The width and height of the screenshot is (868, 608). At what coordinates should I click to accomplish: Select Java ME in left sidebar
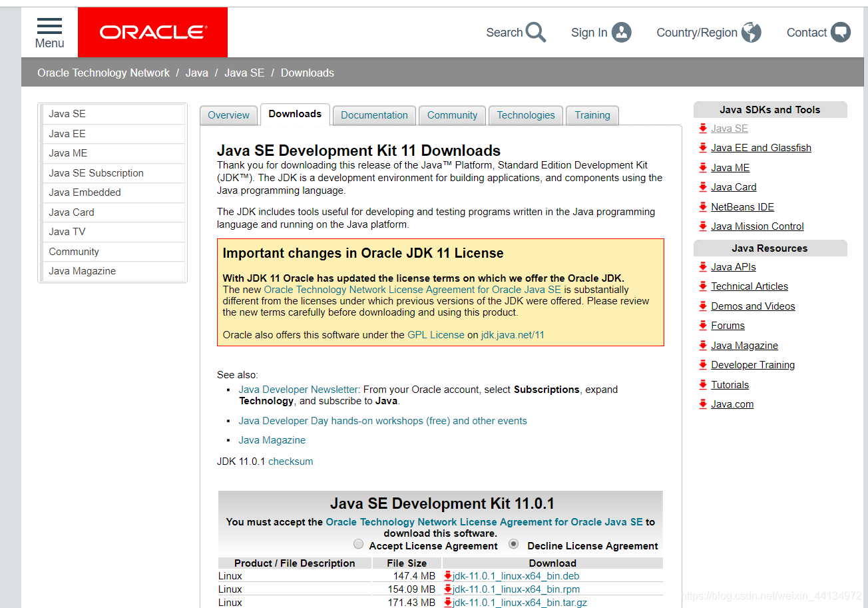[x=112, y=153]
